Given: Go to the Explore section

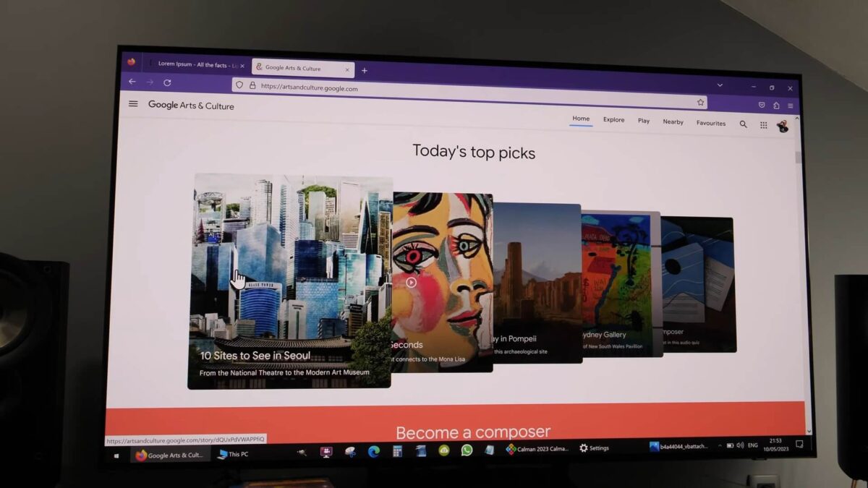Looking at the screenshot, I should tap(613, 120).
